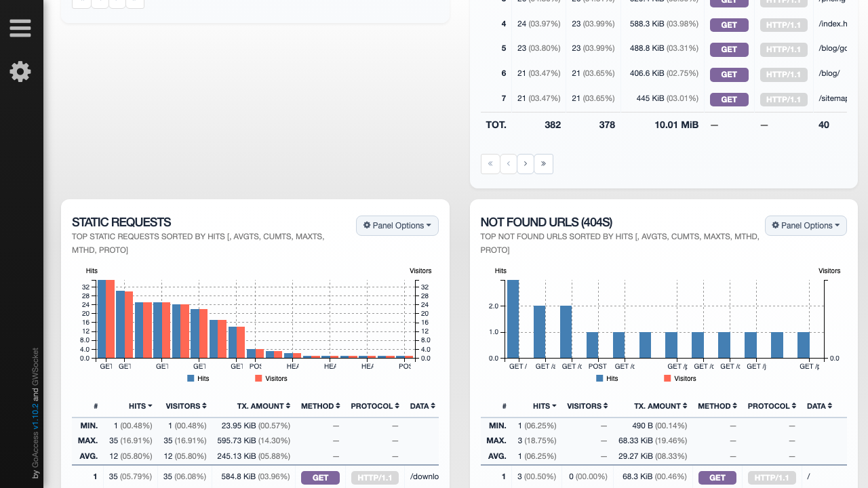Viewport: 868px width, 488px height.
Task: Sort Static Requests by Data column
Action: coord(422,406)
